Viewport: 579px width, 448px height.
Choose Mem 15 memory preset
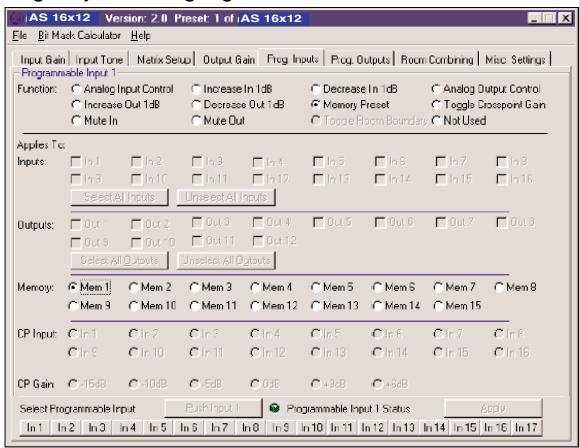click(x=458, y=306)
